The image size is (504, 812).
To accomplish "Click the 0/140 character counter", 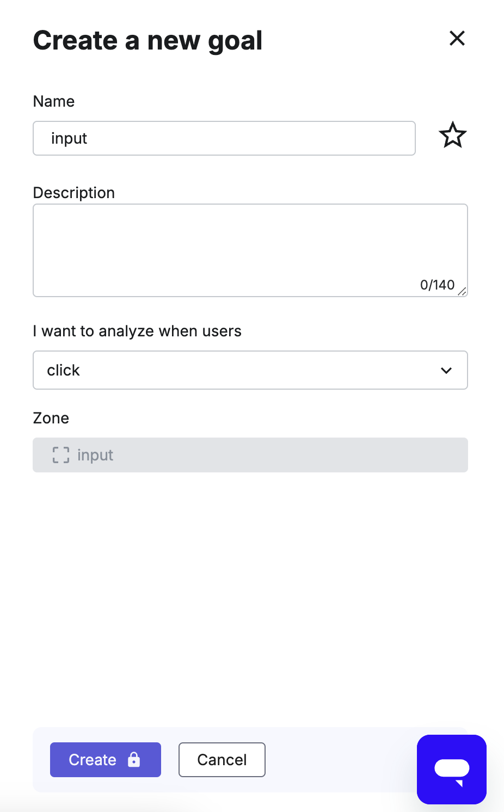I will click(x=437, y=285).
